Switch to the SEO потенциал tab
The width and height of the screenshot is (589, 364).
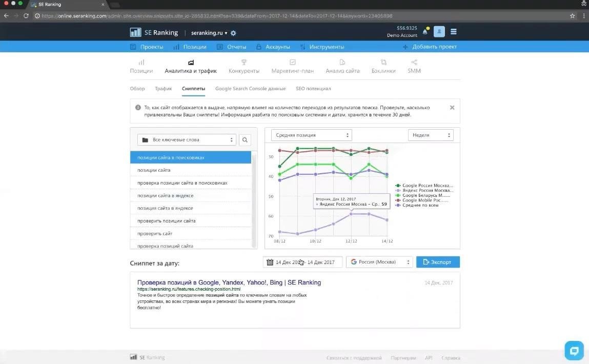pos(313,89)
